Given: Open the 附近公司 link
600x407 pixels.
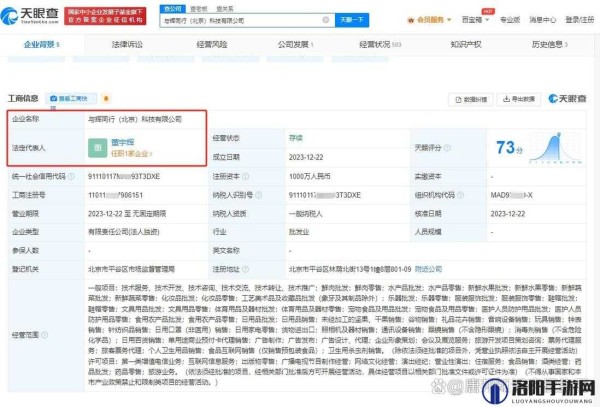Looking at the screenshot, I should tap(428, 269).
